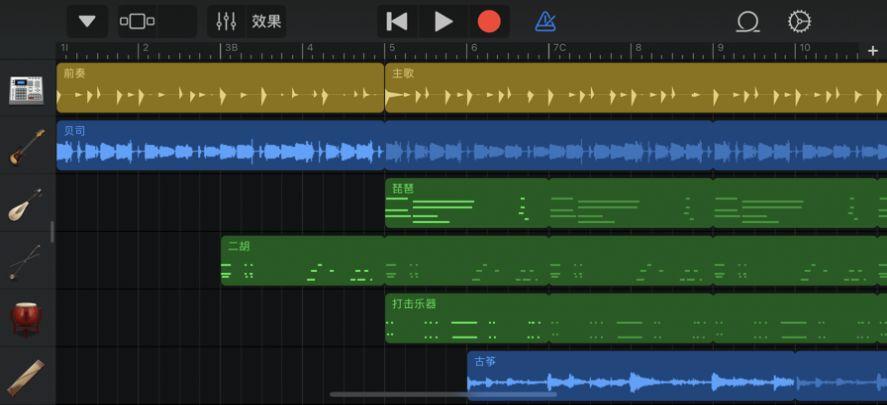Select the bass guitar track icon
Screen dimensions: 887x405
27,146
